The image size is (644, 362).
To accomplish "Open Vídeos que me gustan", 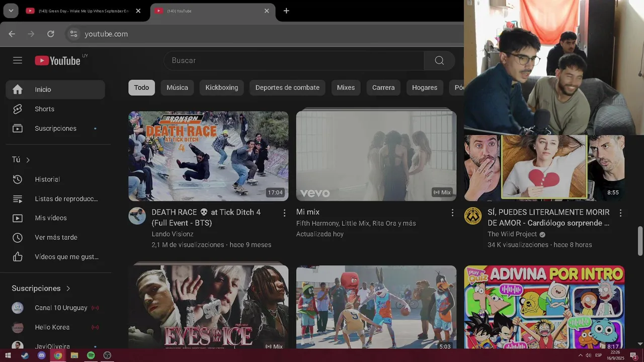I will click(x=55, y=257).
